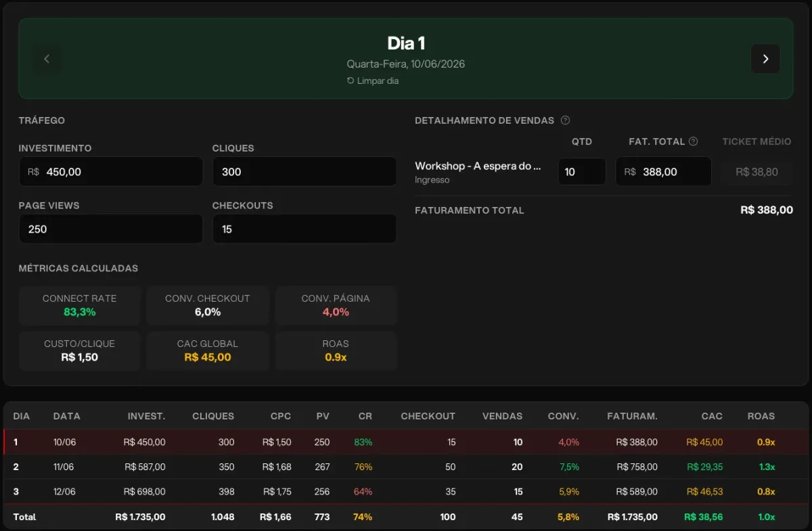The image size is (812, 531).
Task: Go to the next day arrow
Action: click(x=765, y=59)
